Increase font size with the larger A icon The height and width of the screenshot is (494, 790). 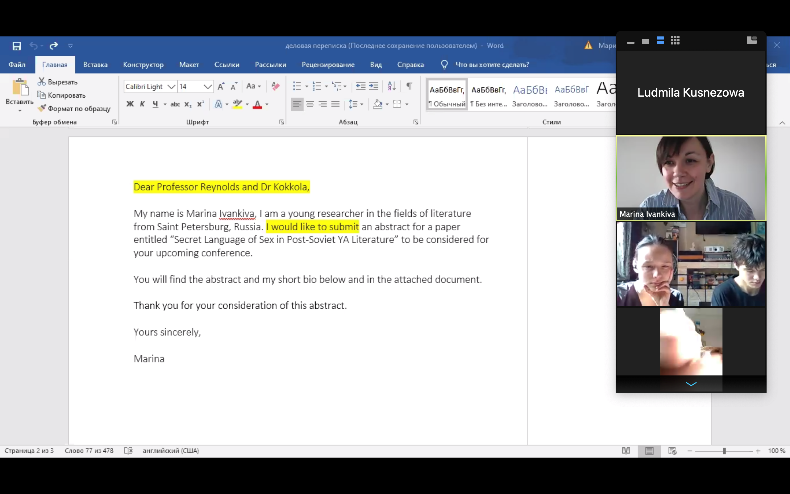(221, 87)
